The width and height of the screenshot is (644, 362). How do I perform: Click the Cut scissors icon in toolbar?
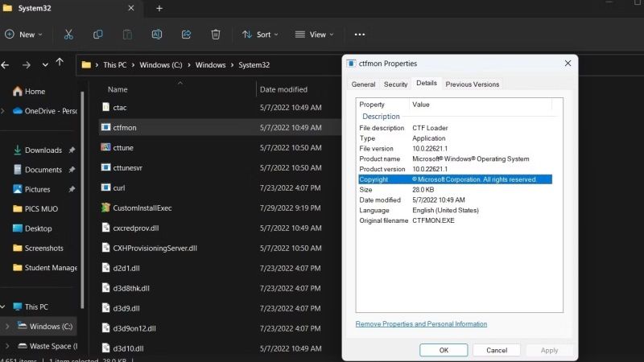pos(68,35)
